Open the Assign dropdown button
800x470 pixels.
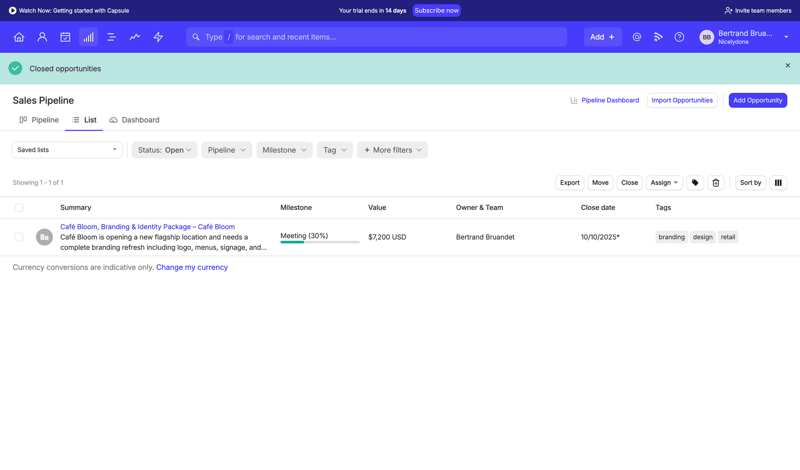pyautogui.click(x=664, y=183)
